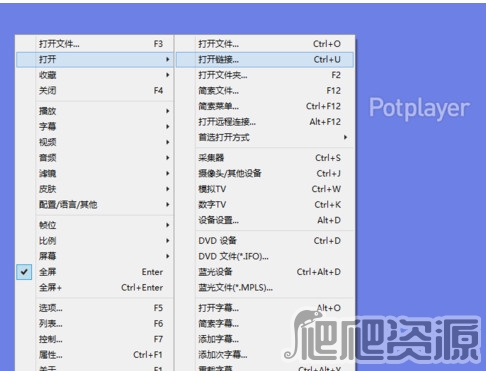Open the 屏幕 screen submenu

pos(95,256)
